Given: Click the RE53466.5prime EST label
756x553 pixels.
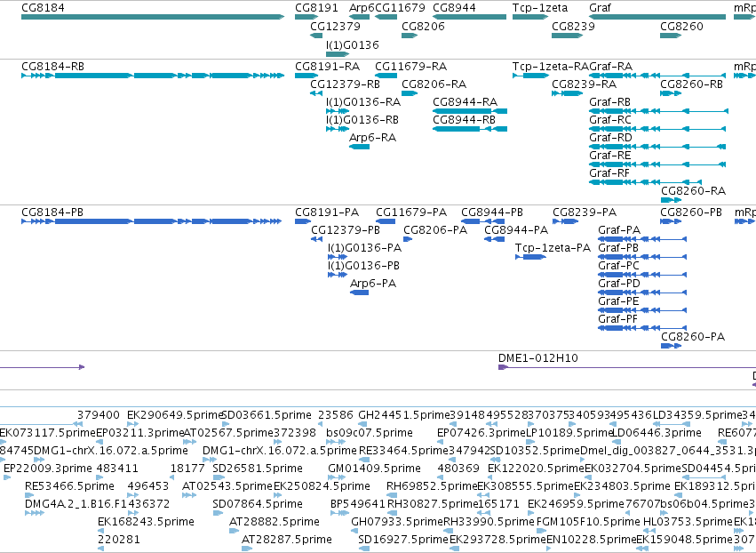Looking at the screenshot, I should (x=69, y=486).
